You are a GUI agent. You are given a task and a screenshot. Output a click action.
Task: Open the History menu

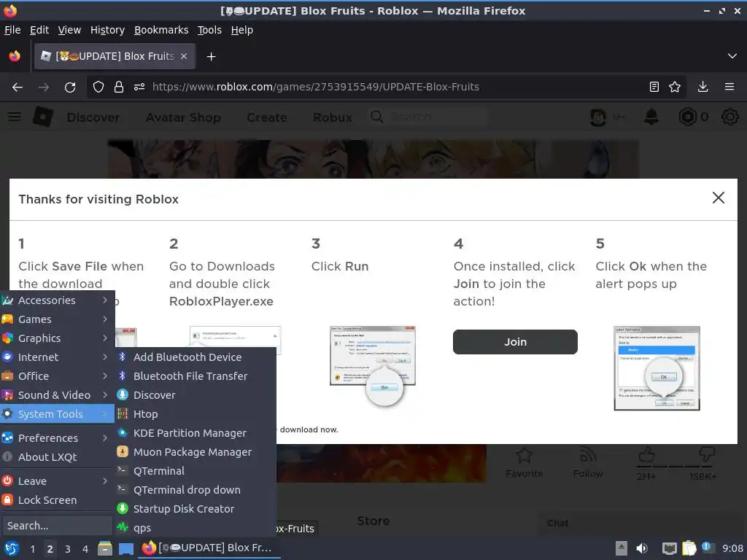[x=107, y=30]
